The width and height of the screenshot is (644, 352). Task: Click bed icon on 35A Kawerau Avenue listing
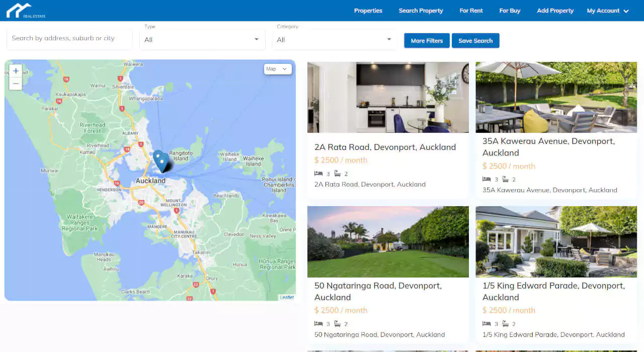(487, 180)
